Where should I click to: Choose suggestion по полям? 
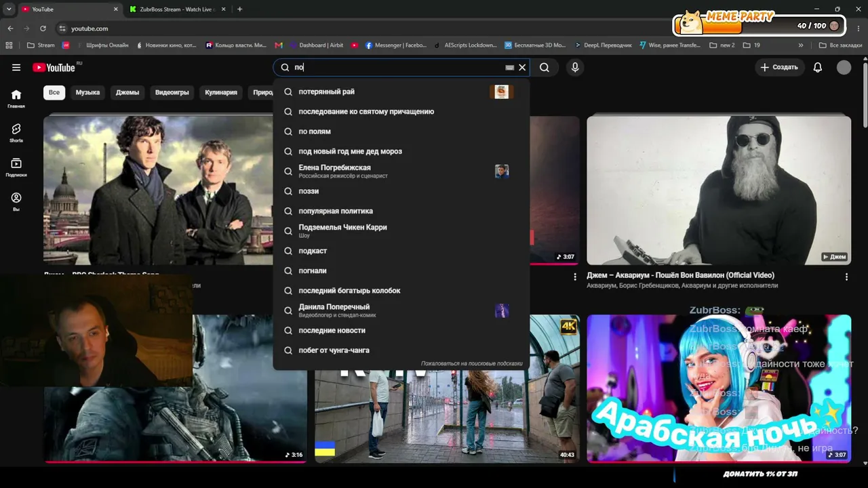pyautogui.click(x=401, y=131)
